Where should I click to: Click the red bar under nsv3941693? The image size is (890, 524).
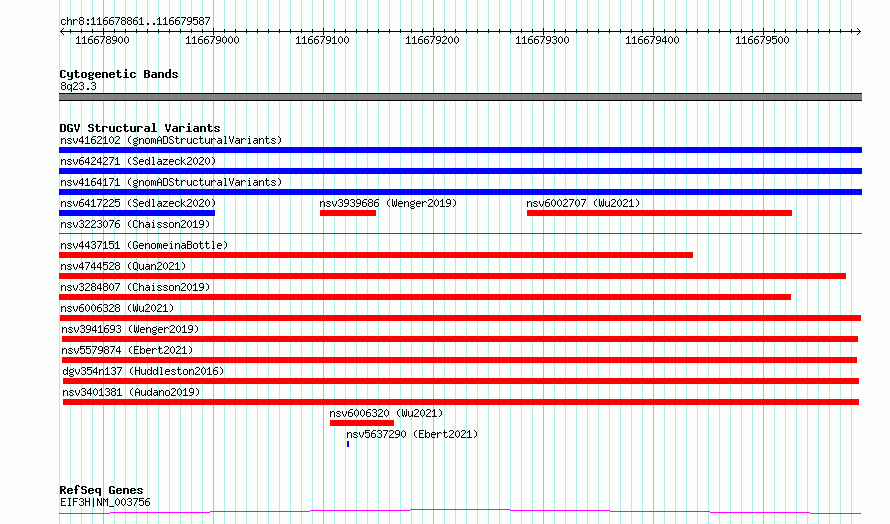pyautogui.click(x=460, y=339)
